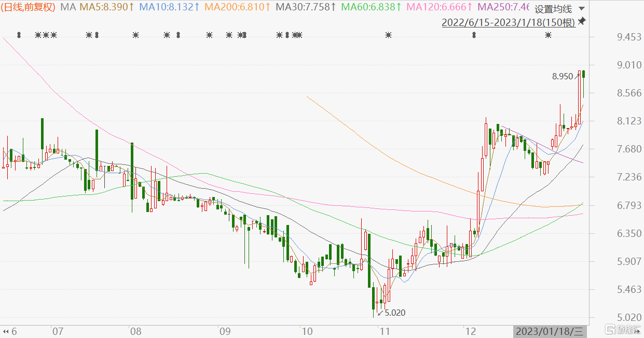The height and width of the screenshot is (338, 644).
Task: Click the 设置均线 settings text
Action: pyautogui.click(x=553, y=9)
